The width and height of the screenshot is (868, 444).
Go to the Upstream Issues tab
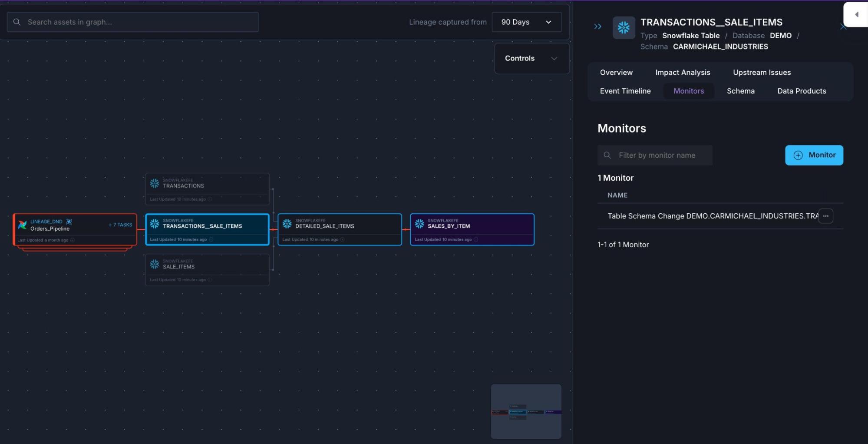click(x=762, y=73)
